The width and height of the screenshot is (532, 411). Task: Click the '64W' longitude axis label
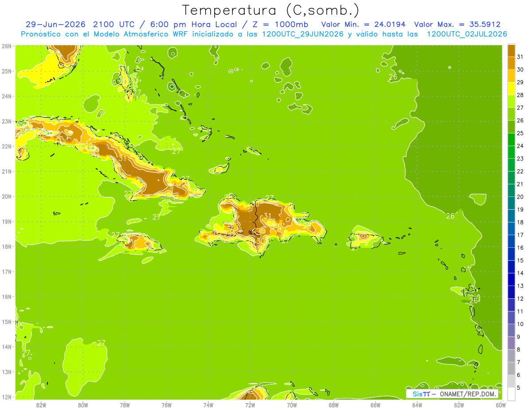[417, 405]
